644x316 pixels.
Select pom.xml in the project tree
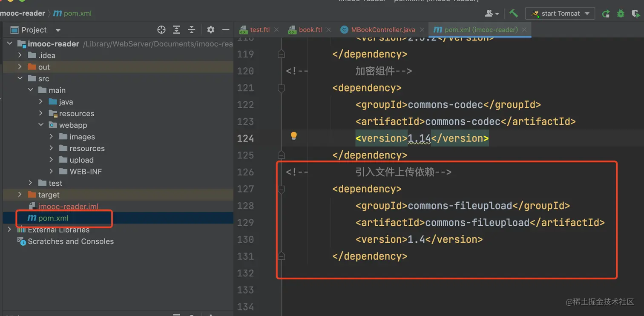pyautogui.click(x=53, y=218)
